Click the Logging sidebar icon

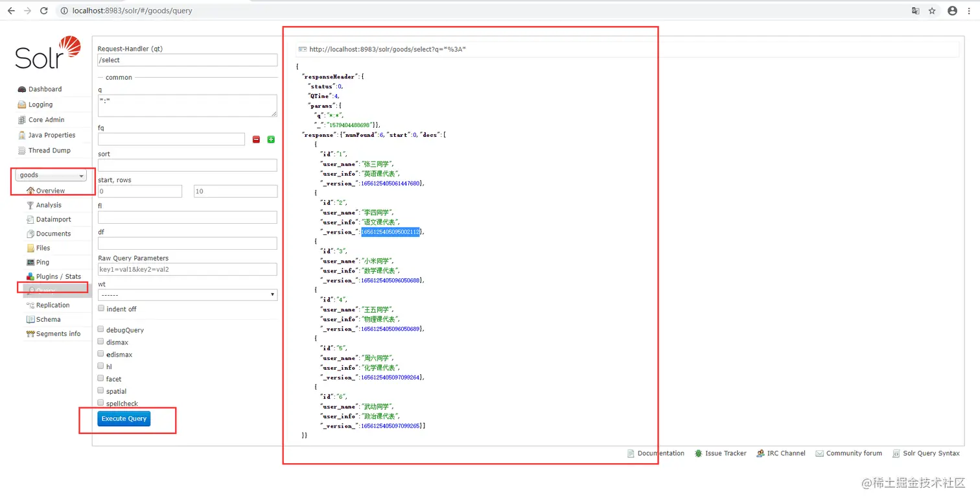click(22, 104)
